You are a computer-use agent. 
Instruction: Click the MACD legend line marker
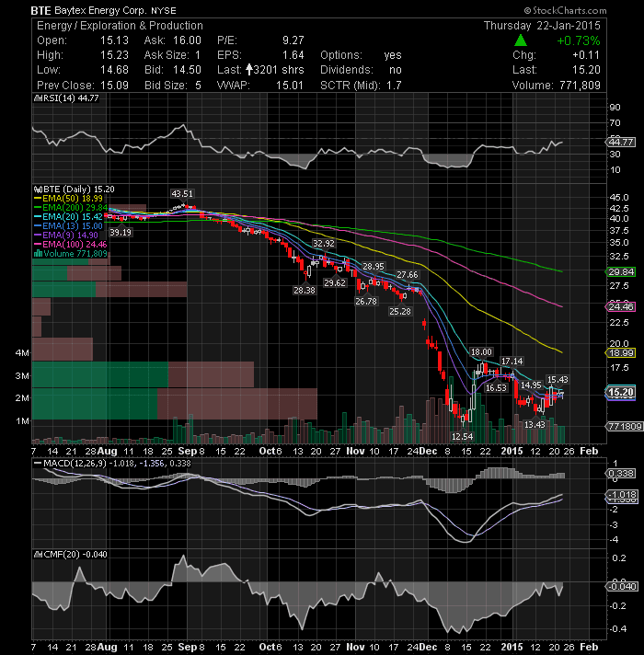tap(38, 464)
